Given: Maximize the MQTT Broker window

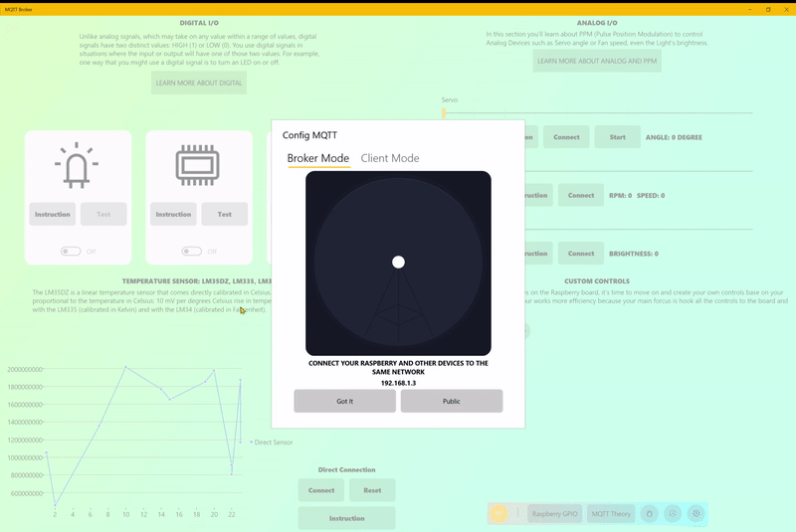Looking at the screenshot, I should pos(768,9).
